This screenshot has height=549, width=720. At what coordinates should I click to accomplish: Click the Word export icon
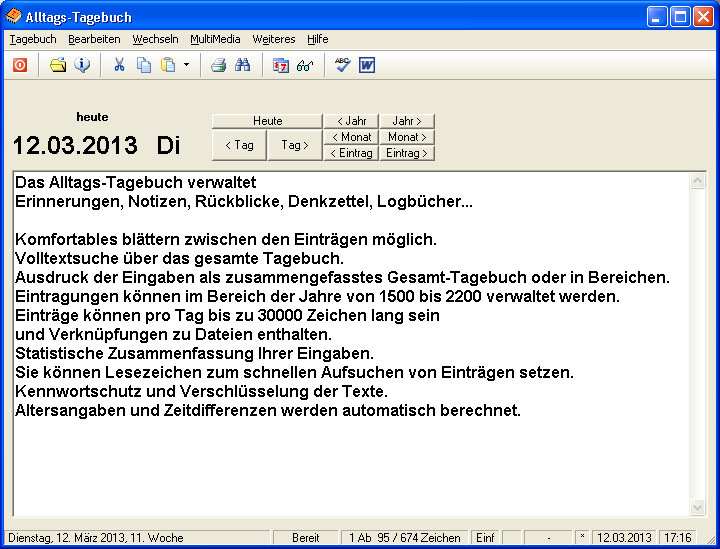click(x=367, y=65)
